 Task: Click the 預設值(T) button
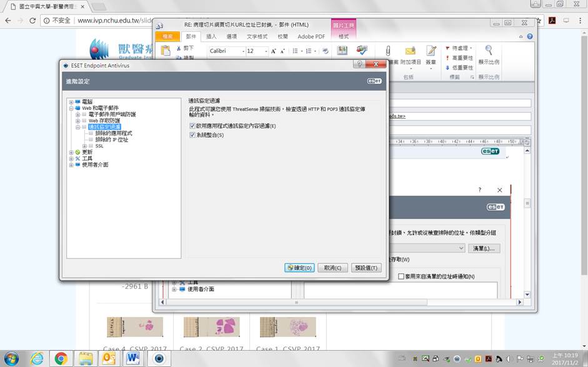pos(366,268)
